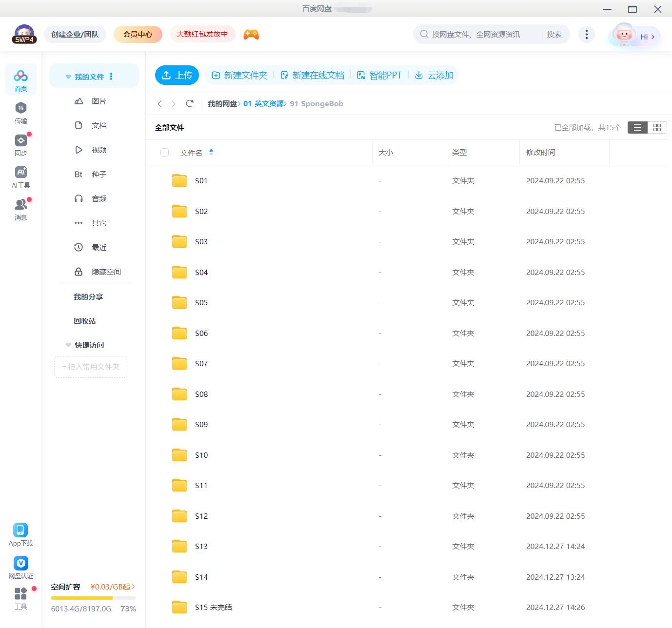Collapse the 我的文件 tree section

click(68, 77)
